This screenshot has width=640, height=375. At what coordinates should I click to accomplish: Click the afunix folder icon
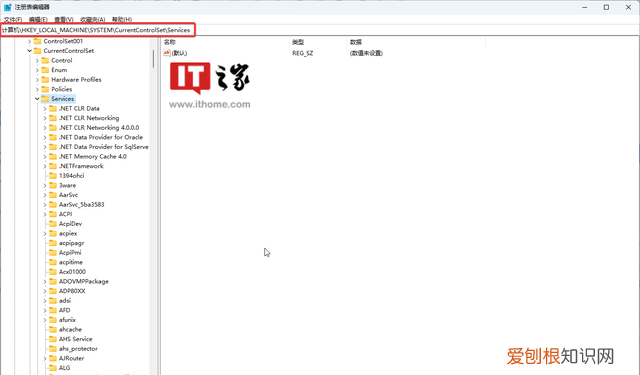click(53, 320)
